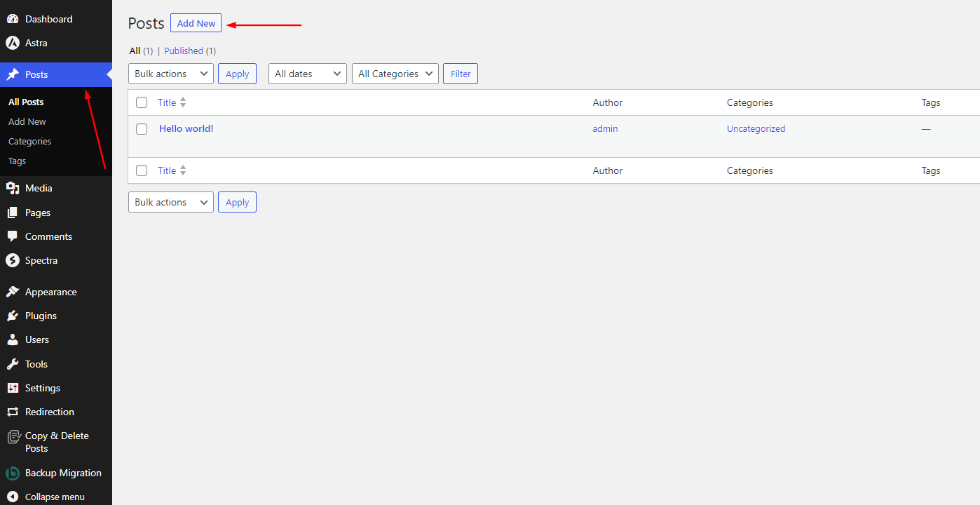The height and width of the screenshot is (505, 980).
Task: Click the Spectra logo icon
Action: point(13,260)
